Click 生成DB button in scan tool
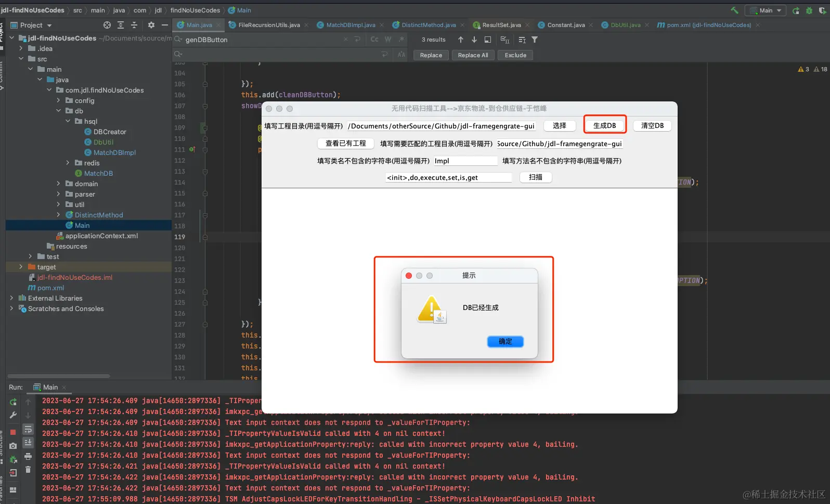This screenshot has height=504, width=830. 604,125
